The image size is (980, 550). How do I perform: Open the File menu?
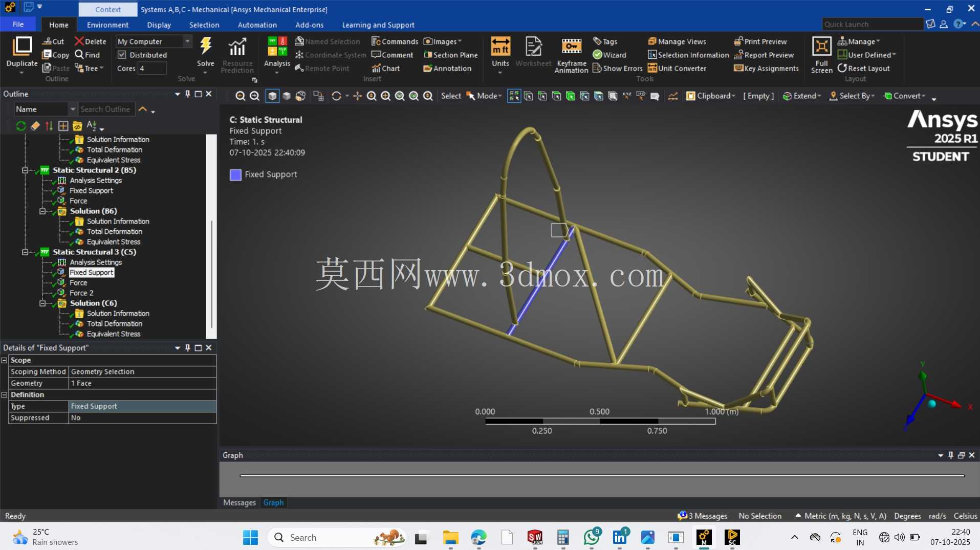click(x=18, y=24)
